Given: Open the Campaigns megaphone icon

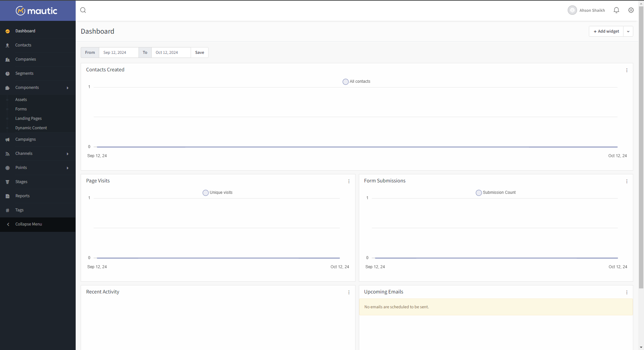Looking at the screenshot, I should 7,139.
